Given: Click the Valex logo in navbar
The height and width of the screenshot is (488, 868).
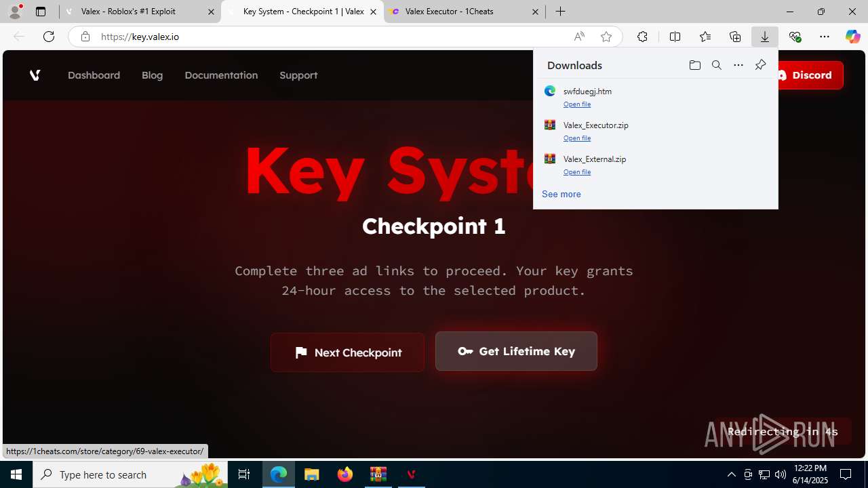Looking at the screenshot, I should [x=35, y=75].
